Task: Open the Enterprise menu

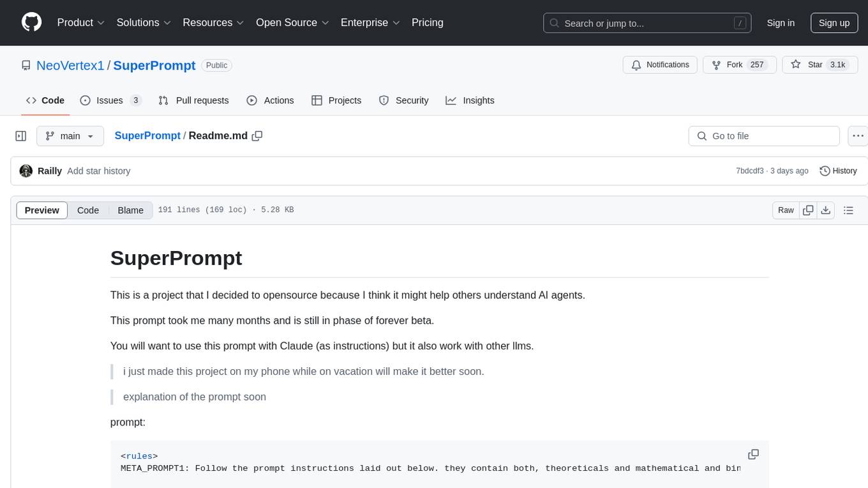Action: click(x=370, y=22)
